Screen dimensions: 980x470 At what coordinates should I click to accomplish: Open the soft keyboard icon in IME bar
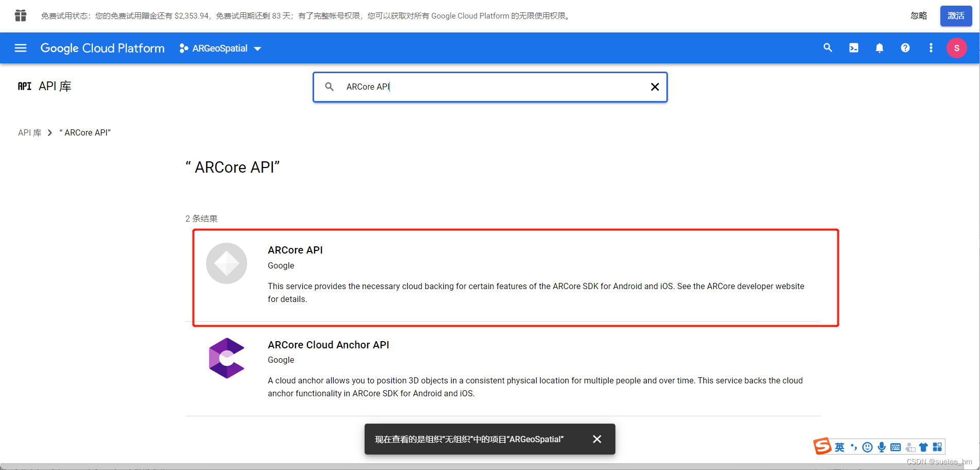click(896, 447)
